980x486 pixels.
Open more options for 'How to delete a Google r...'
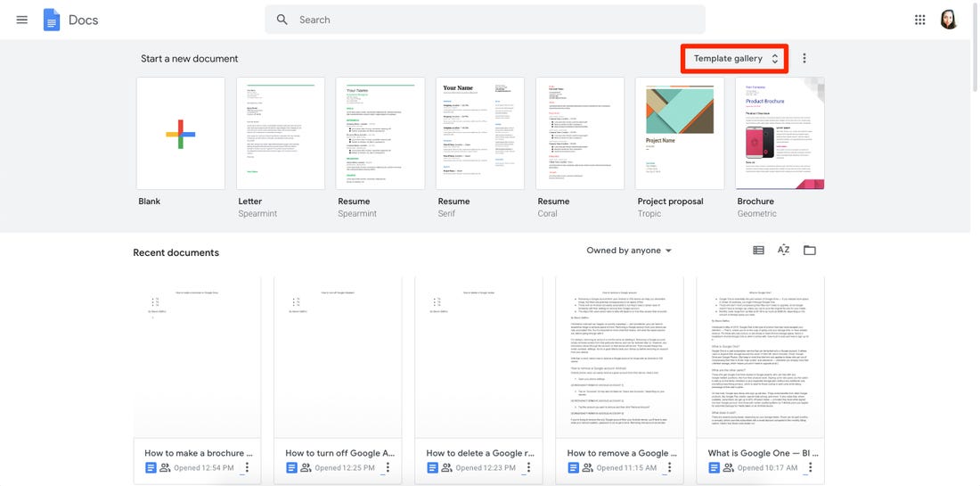[528, 467]
